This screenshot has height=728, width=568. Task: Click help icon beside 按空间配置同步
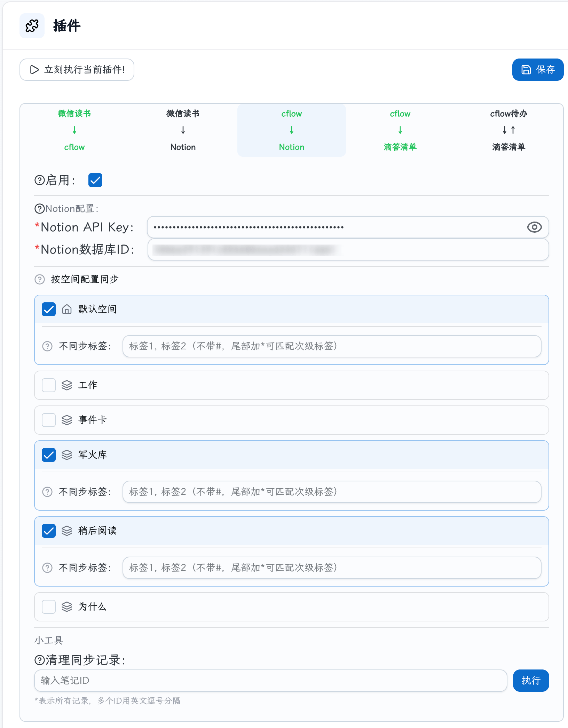click(40, 279)
